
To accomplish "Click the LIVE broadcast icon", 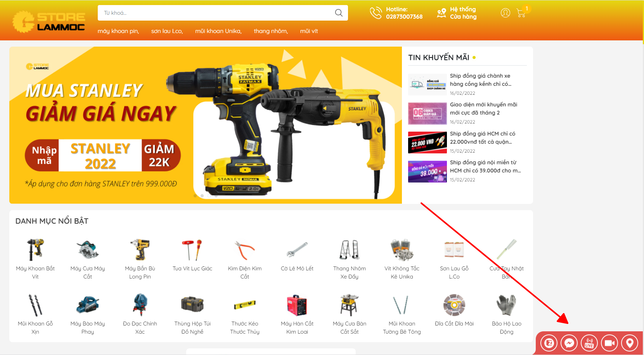I will tap(589, 343).
